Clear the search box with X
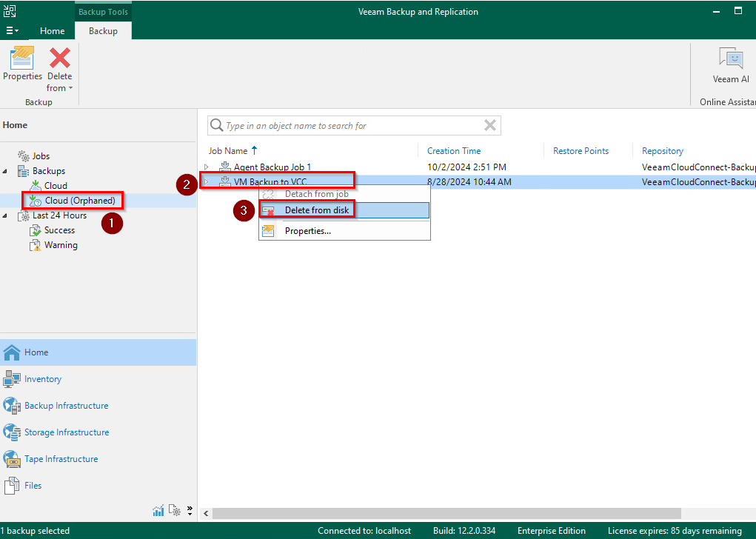This screenshot has height=539, width=756. point(490,125)
